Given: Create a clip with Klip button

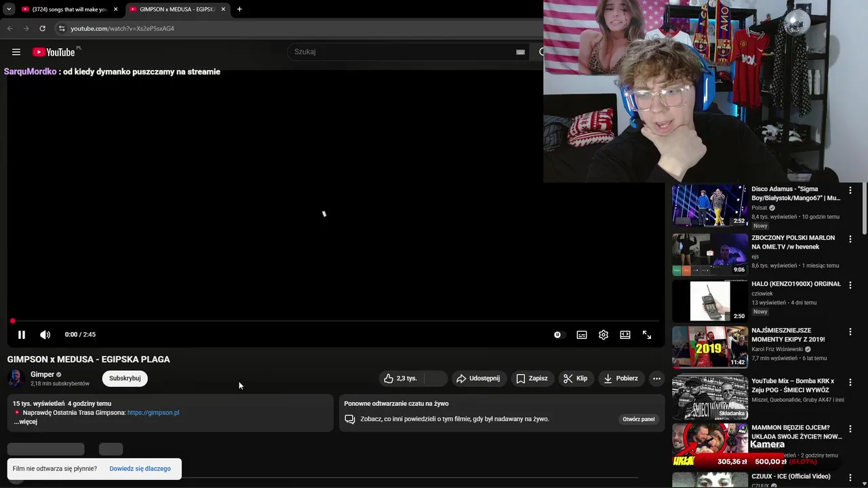Looking at the screenshot, I should click(576, 378).
